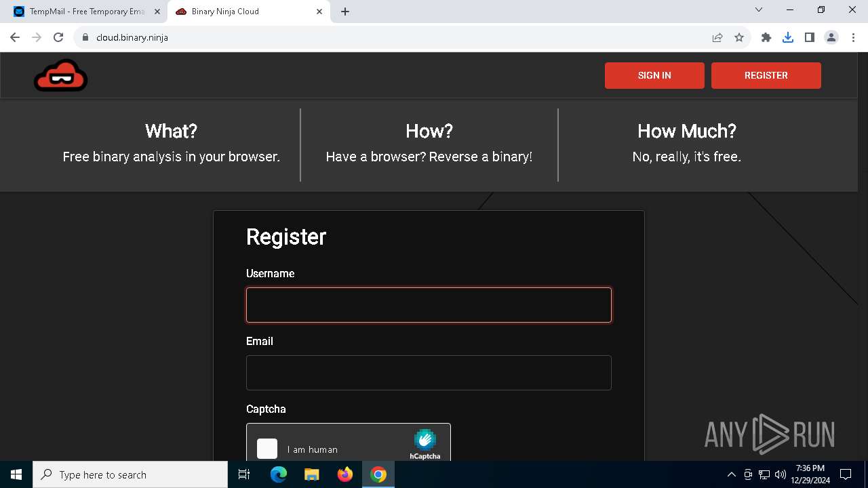Click the Binary Ninja cloud logo
This screenshot has height=488, width=868.
point(60,75)
